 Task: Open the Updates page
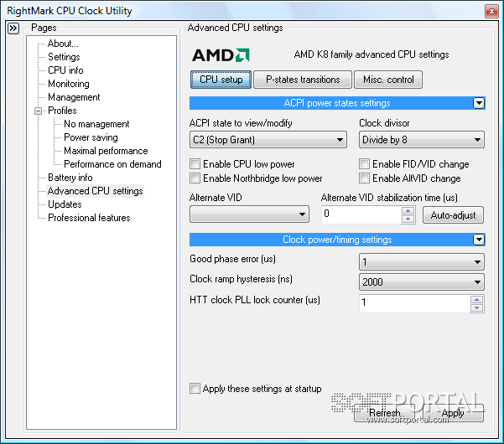click(65, 204)
